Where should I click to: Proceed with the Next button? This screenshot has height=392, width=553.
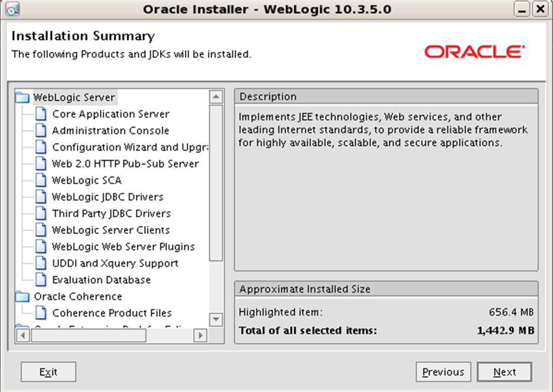pos(505,372)
